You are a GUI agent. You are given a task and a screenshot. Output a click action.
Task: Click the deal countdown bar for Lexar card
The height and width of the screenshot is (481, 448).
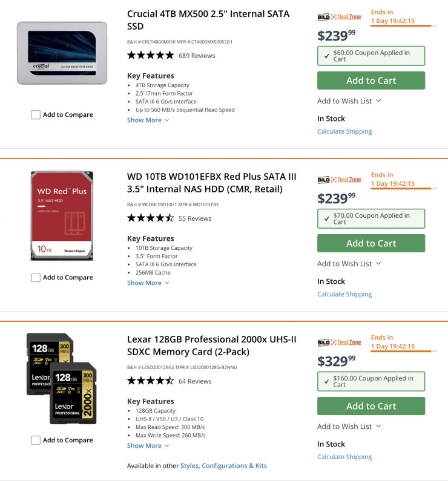click(x=401, y=351)
